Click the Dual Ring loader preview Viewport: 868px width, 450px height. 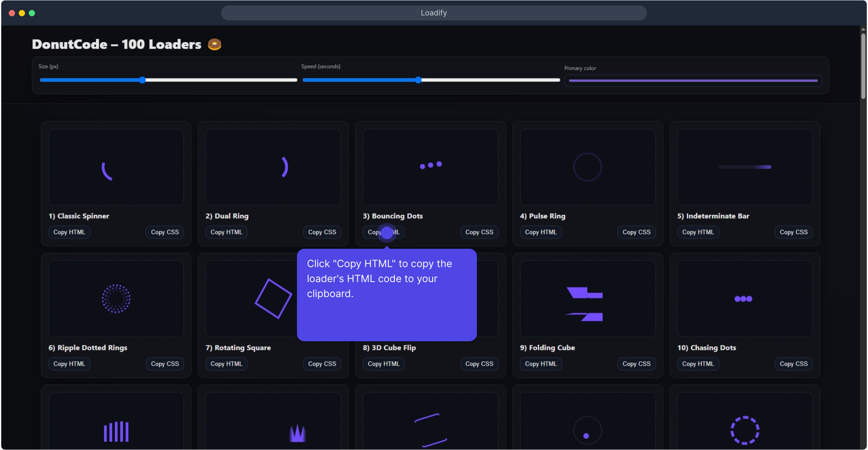tap(273, 167)
